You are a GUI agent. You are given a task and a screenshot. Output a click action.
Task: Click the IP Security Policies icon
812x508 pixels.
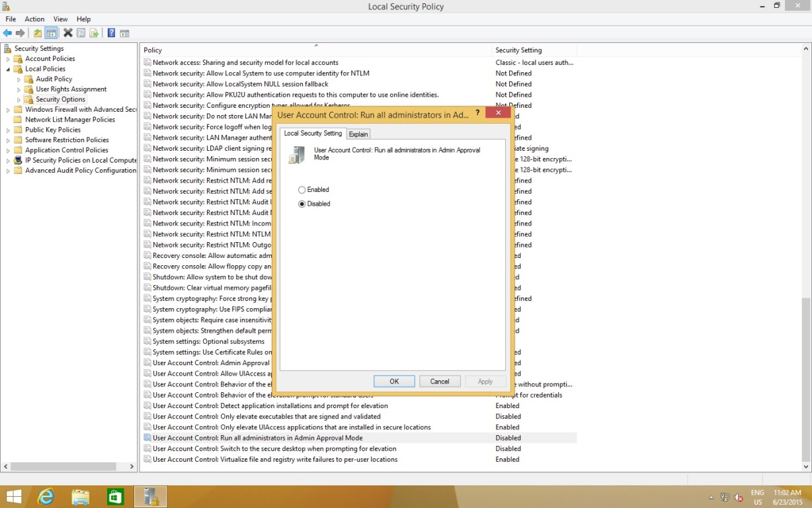coord(19,160)
